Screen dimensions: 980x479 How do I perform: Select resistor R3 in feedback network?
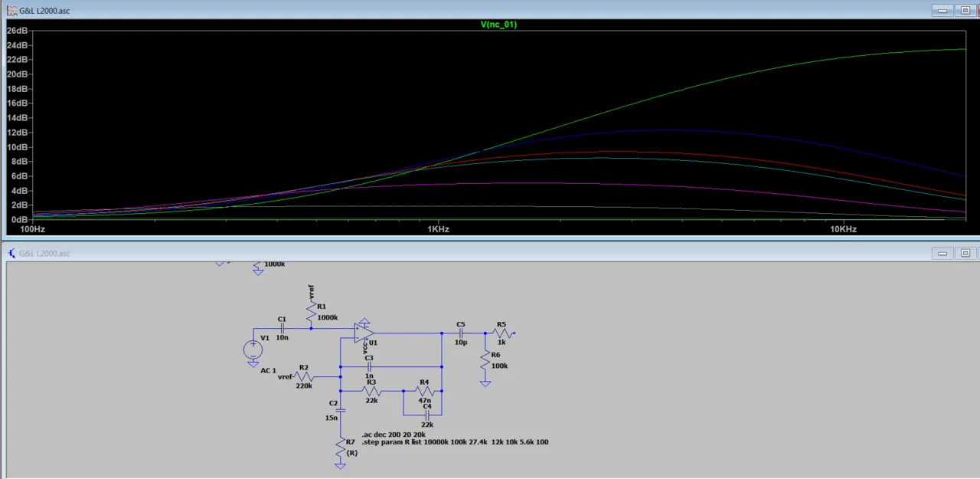pos(371,391)
